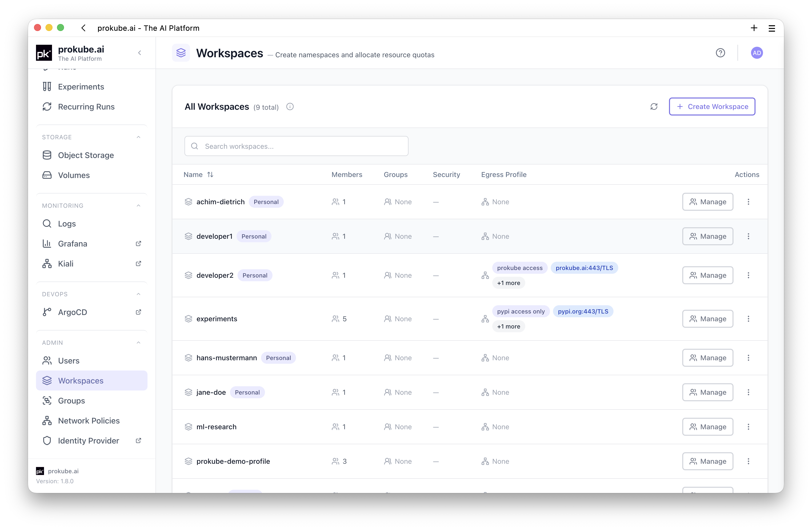812x530 pixels.
Task: Expand +1 more egress for experiments
Action: 508,326
